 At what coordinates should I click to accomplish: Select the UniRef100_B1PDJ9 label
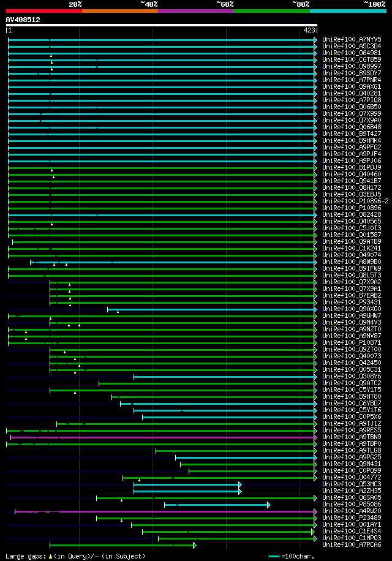click(352, 167)
